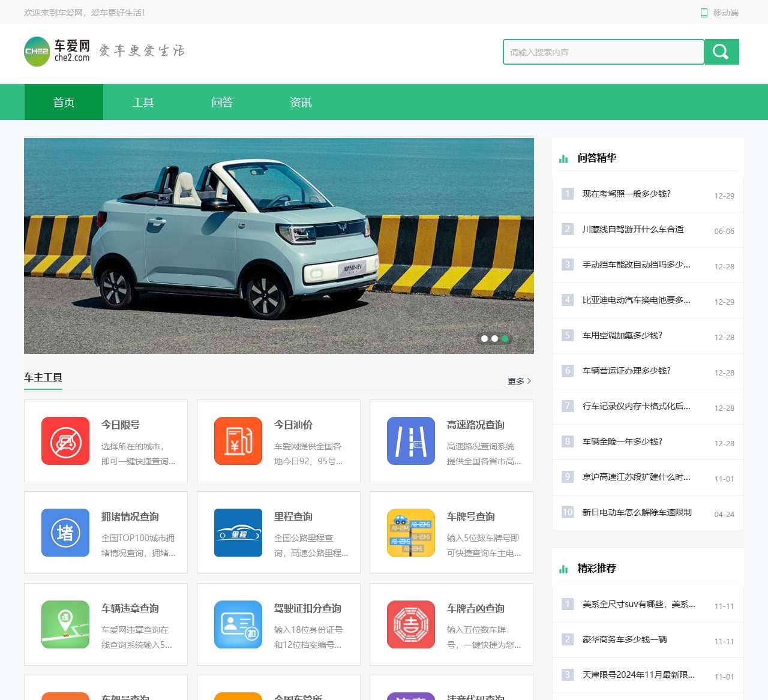Click the 精彩推荐 bar chart icon

tap(563, 569)
